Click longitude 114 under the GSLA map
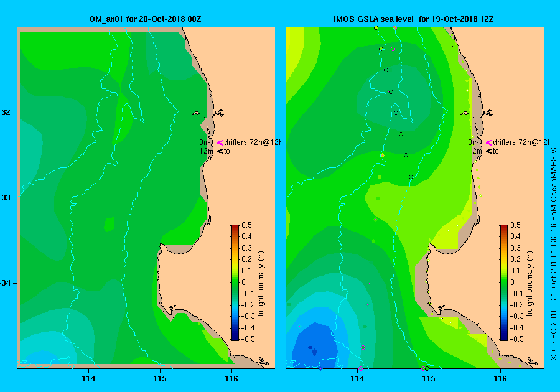Screen dimensions: 560x392 [358, 379]
